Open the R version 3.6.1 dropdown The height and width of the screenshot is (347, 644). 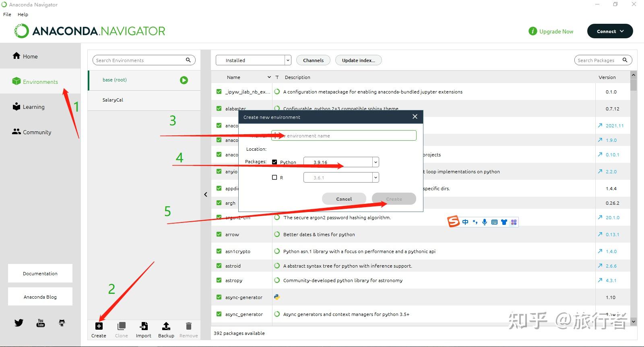[341, 177]
